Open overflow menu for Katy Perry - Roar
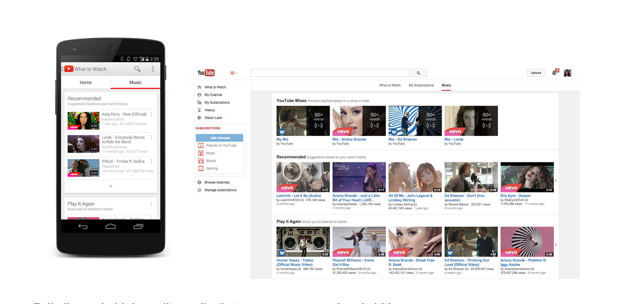This screenshot has width=644, height=304. 151,114
